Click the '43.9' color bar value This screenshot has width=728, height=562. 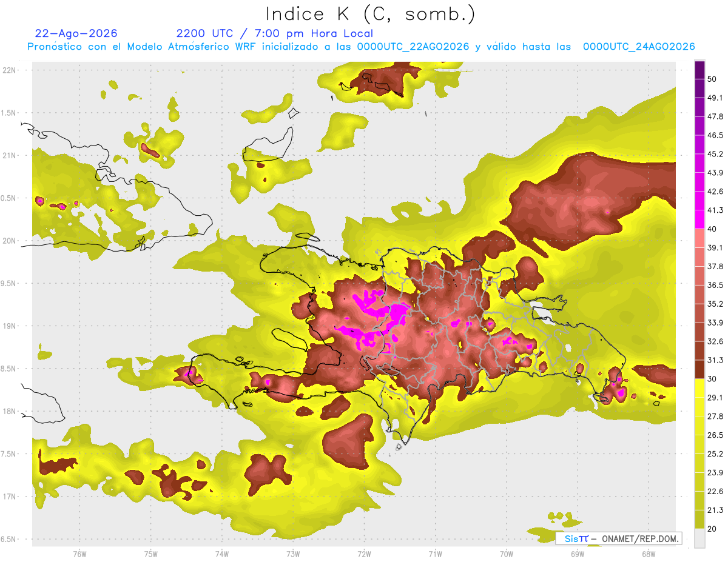(x=715, y=173)
